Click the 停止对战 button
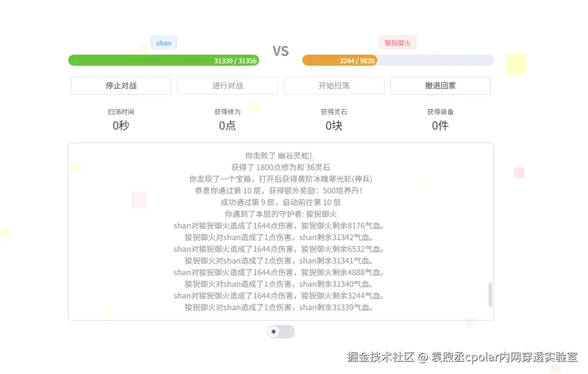The height and width of the screenshot is (374, 588). (121, 86)
